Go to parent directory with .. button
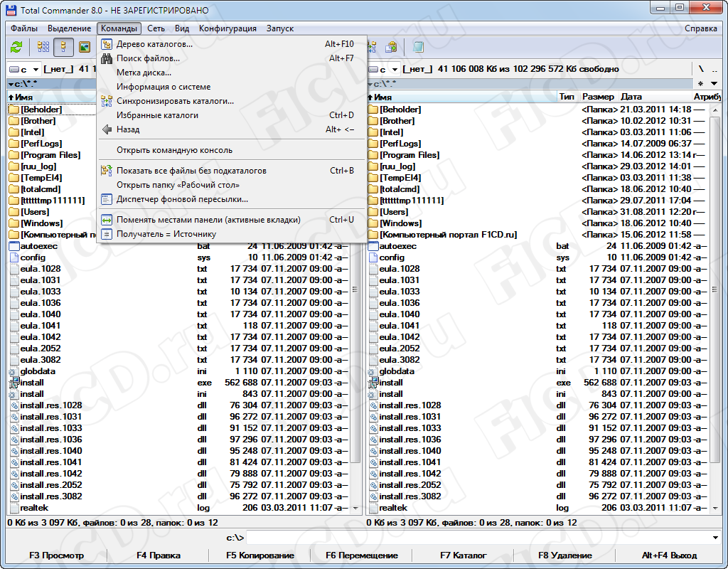Image resolution: width=728 pixels, height=569 pixels. click(x=714, y=69)
